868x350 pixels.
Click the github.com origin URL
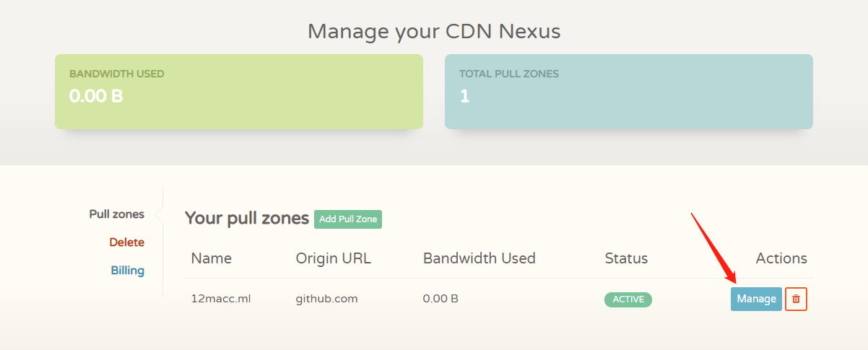[326, 299]
